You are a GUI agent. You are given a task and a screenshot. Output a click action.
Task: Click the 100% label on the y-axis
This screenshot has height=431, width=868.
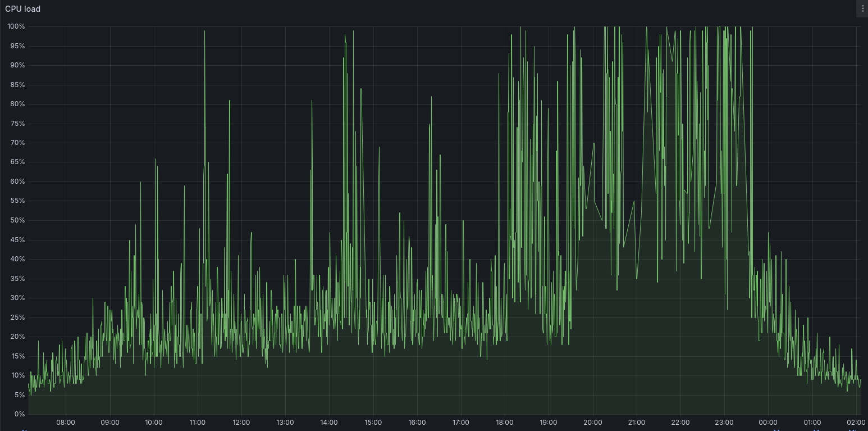pyautogui.click(x=16, y=26)
